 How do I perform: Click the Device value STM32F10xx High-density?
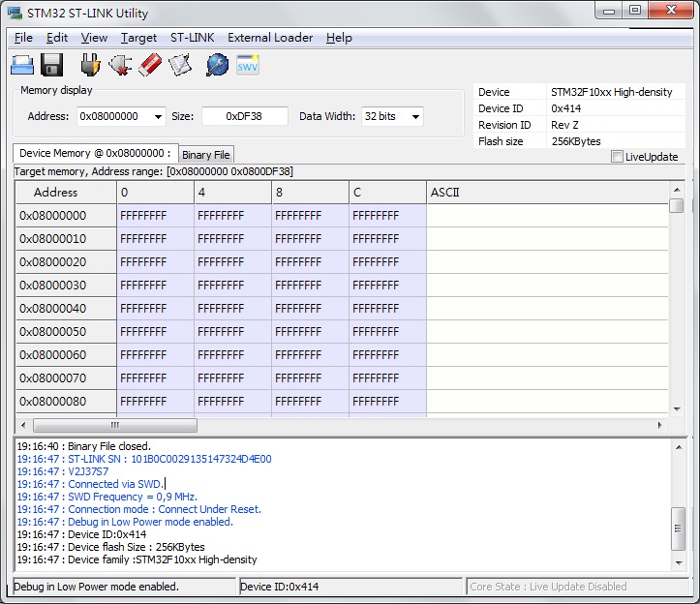pos(611,92)
